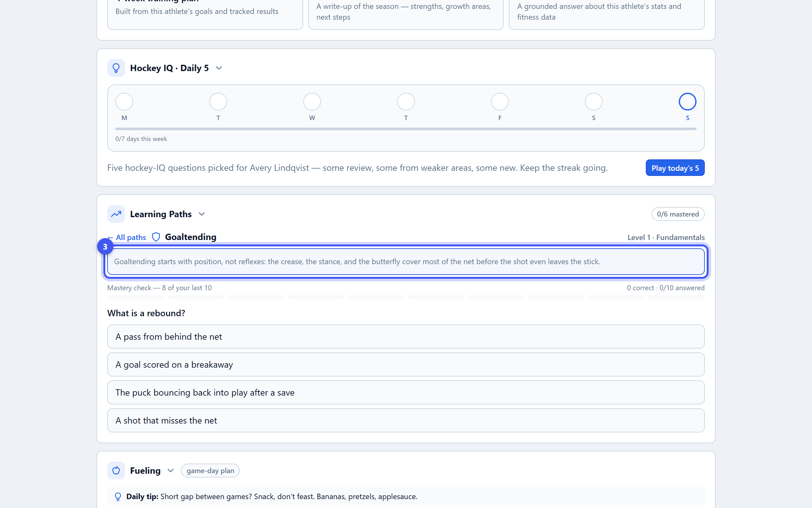
Task: Click the 'What is a rebound?' question
Action: pos(146,313)
